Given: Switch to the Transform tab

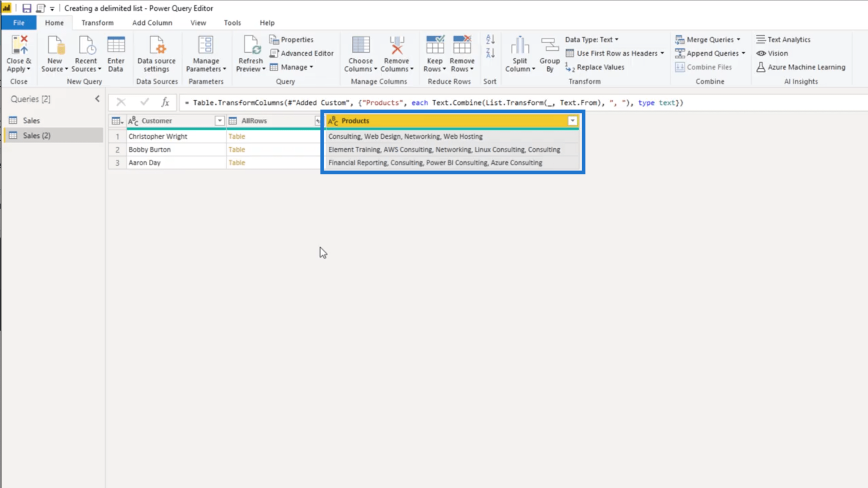Looking at the screenshot, I should tap(97, 23).
